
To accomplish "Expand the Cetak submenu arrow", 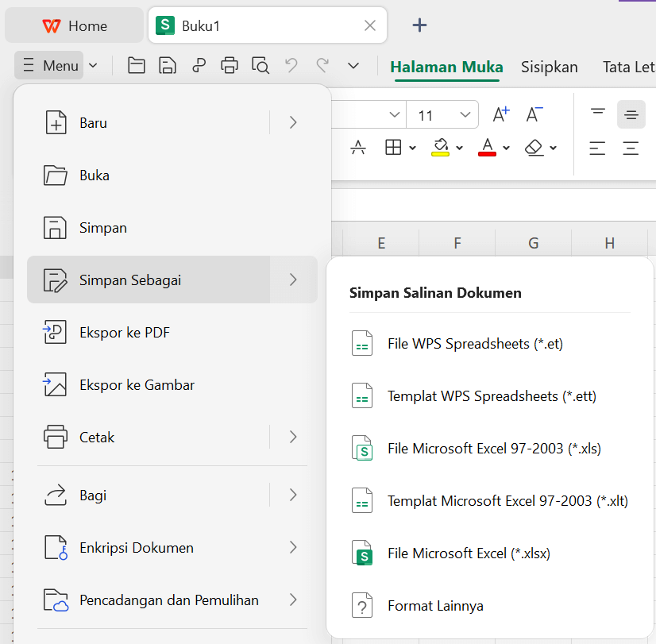I will (293, 437).
